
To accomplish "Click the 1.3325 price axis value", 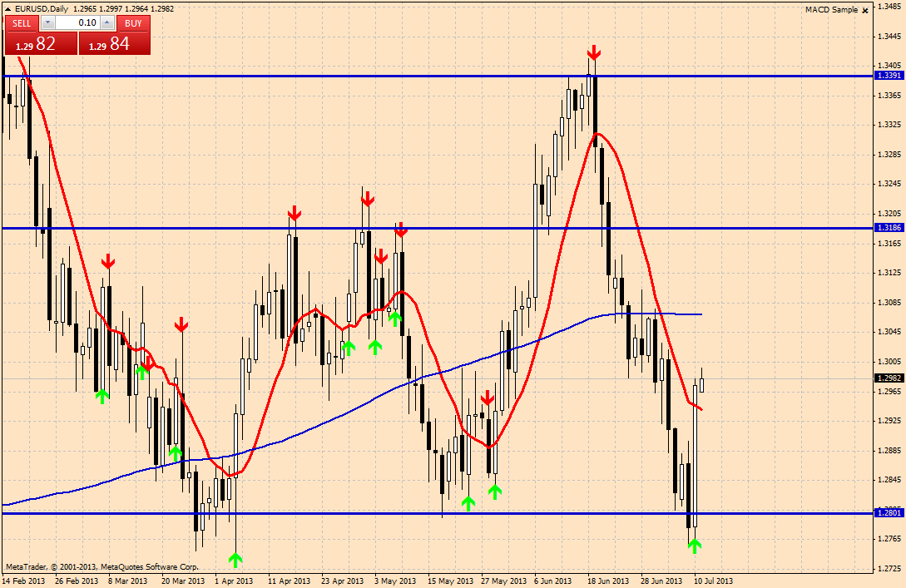I will tap(890, 124).
